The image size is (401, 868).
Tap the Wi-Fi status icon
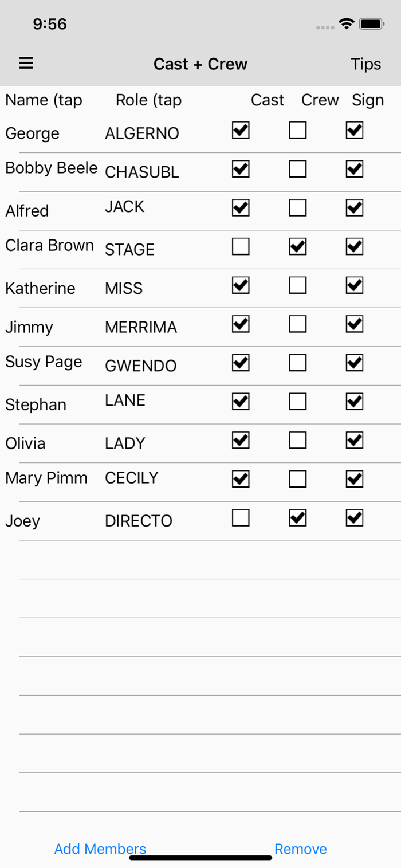click(x=346, y=23)
